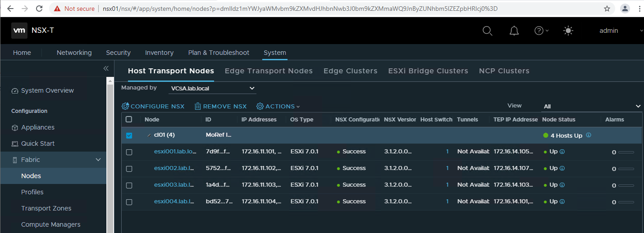Open the esxi002.lab.local node link
This screenshot has width=644, height=233.
[x=174, y=168]
